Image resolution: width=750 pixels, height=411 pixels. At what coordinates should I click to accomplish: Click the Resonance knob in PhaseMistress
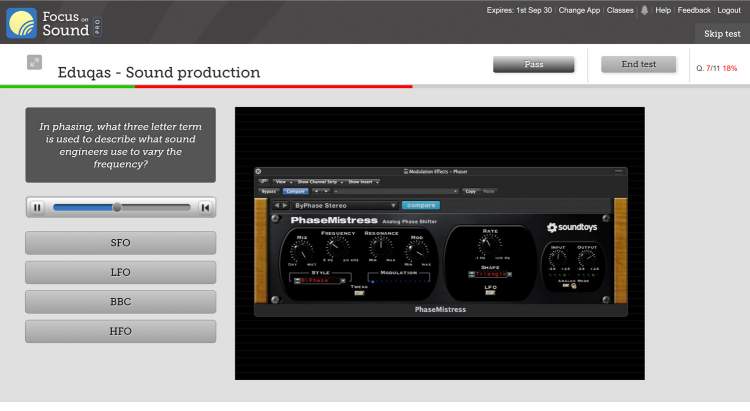coord(381,247)
